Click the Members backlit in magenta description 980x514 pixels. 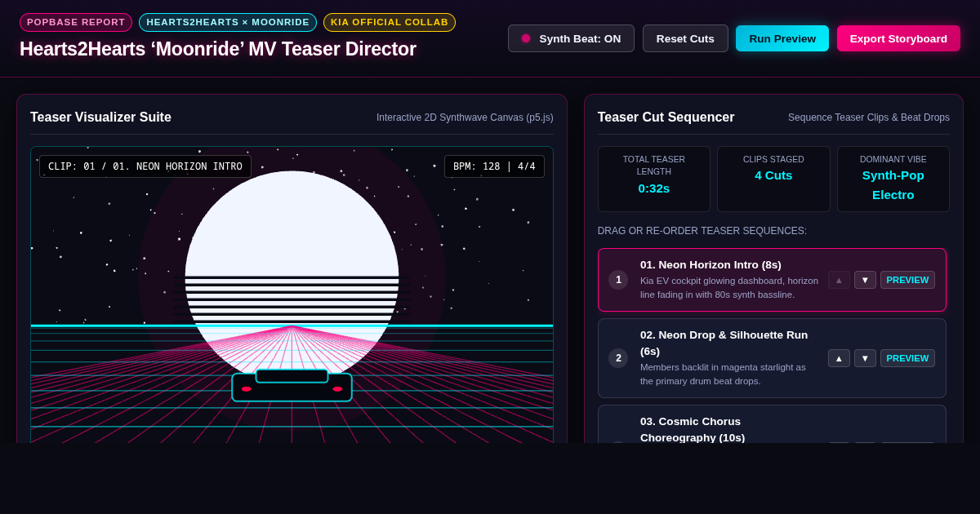click(x=723, y=374)
